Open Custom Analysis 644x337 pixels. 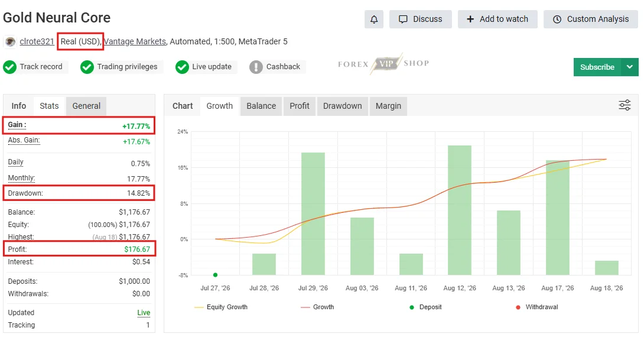pyautogui.click(x=591, y=20)
